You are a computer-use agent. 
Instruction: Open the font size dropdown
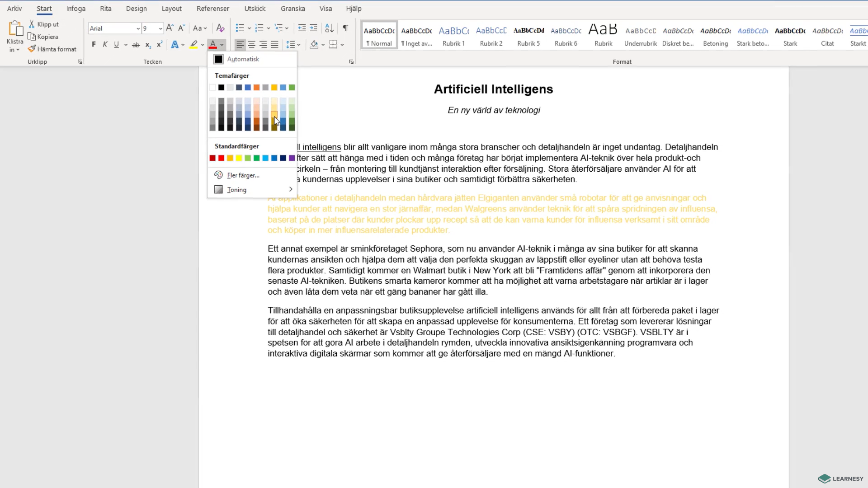coord(160,28)
